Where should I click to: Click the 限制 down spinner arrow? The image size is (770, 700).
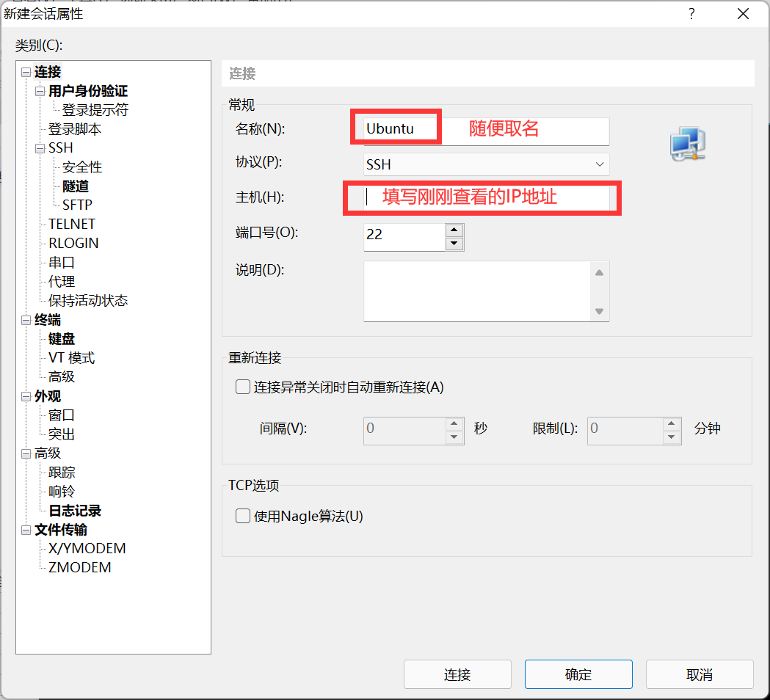pyautogui.click(x=672, y=437)
